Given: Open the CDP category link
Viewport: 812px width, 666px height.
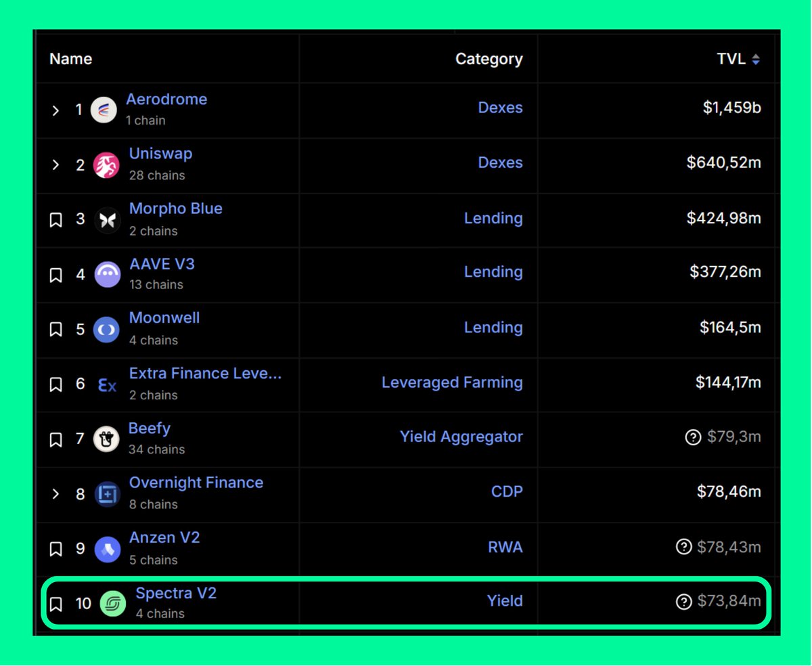Looking at the screenshot, I should point(507,491).
